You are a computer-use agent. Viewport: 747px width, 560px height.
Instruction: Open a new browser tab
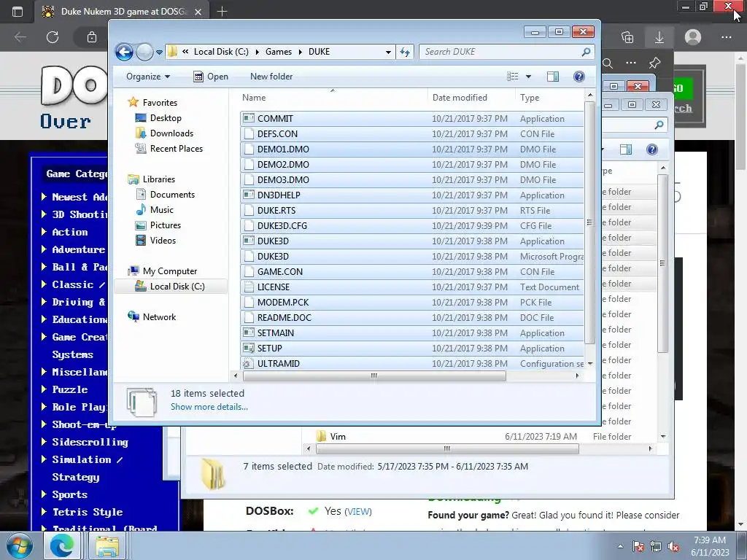coord(222,12)
